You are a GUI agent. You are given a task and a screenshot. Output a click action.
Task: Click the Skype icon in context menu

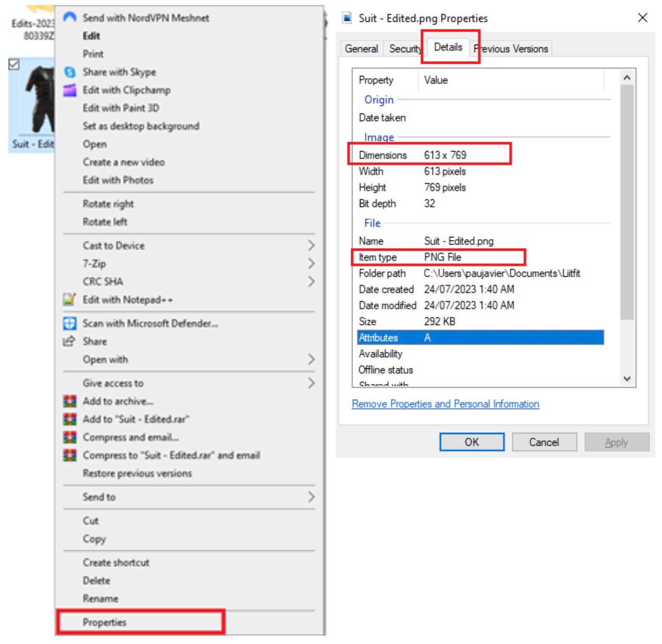point(70,72)
